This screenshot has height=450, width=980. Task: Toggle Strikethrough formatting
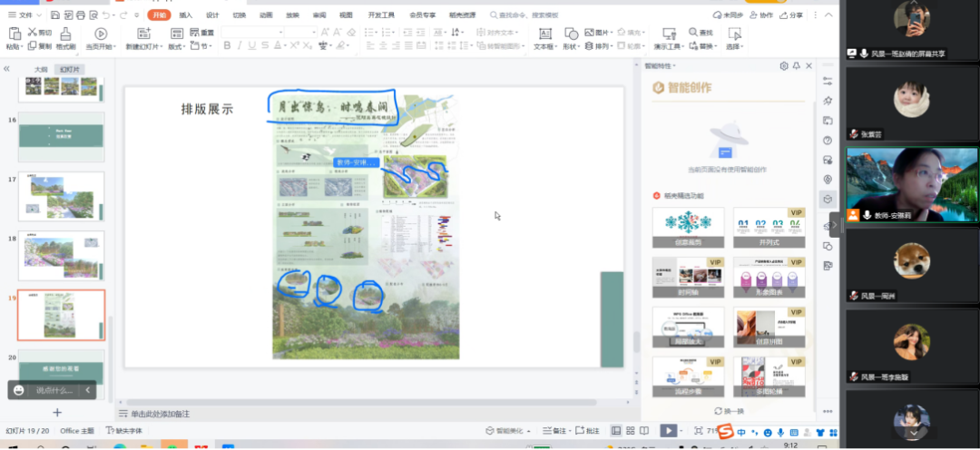(265, 45)
